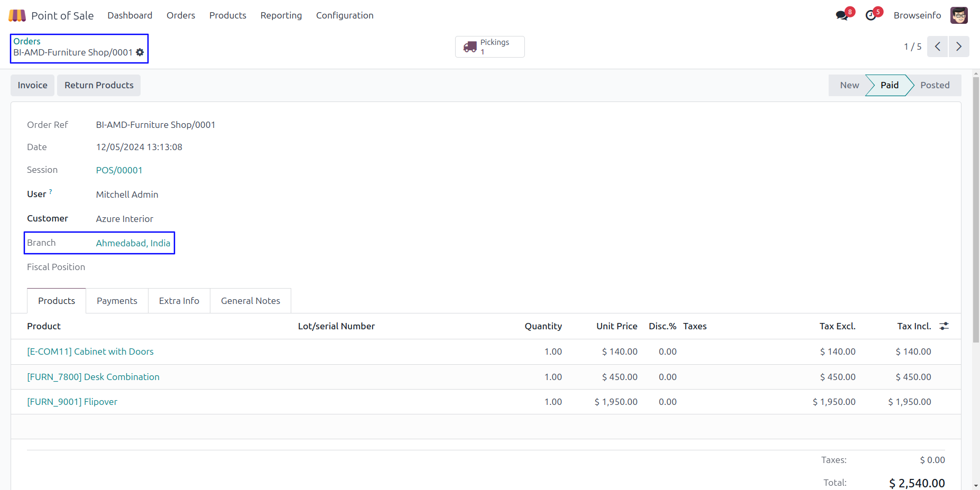Open the column options adjust icon in table
This screenshot has height=490, width=980.
pos(944,326)
